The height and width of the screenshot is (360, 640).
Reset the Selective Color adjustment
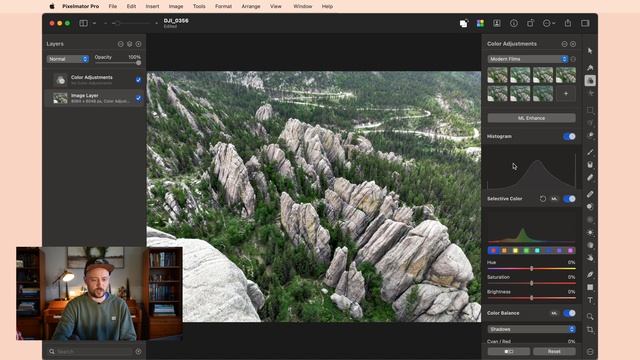543,199
